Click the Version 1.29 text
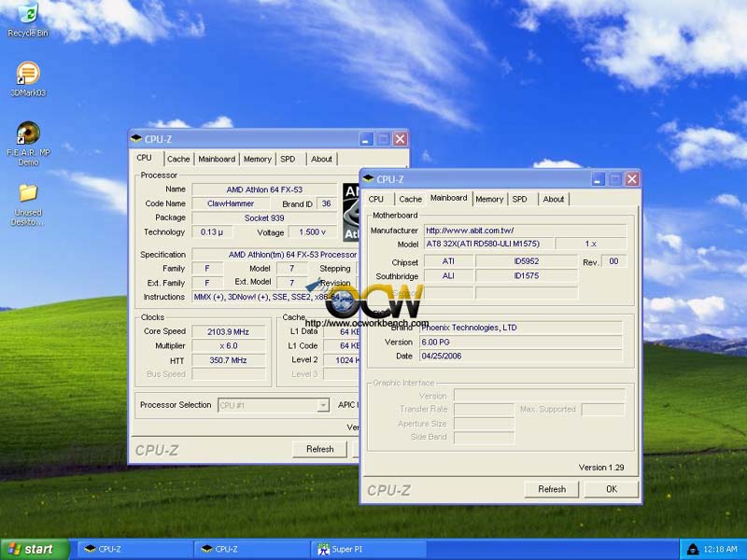Screen dimensions: 747x560 click(x=601, y=468)
